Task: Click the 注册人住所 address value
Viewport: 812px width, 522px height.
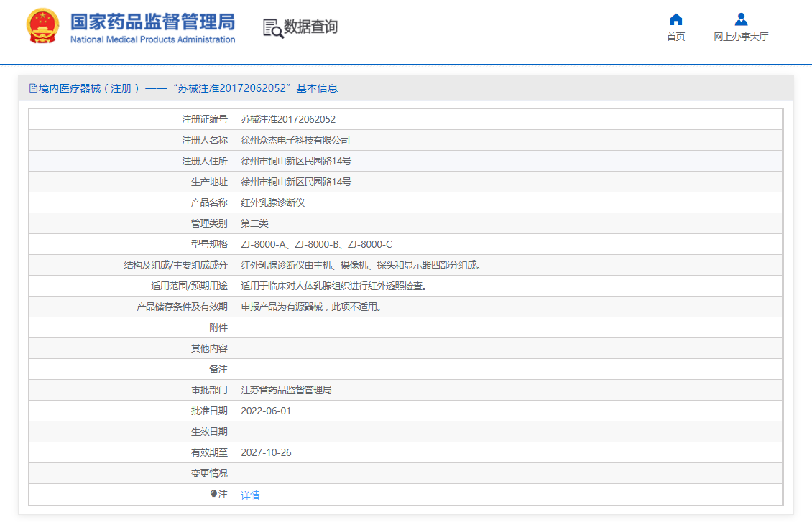Action: [295, 161]
